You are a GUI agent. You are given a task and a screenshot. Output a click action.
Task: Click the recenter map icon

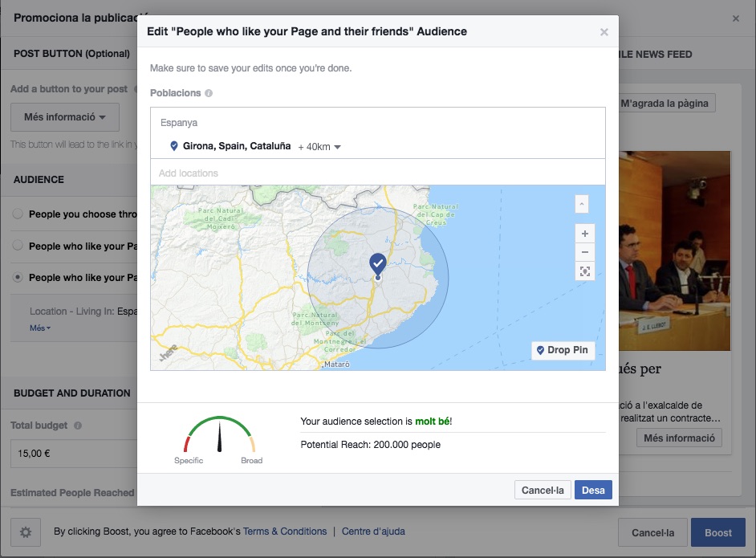pos(585,271)
